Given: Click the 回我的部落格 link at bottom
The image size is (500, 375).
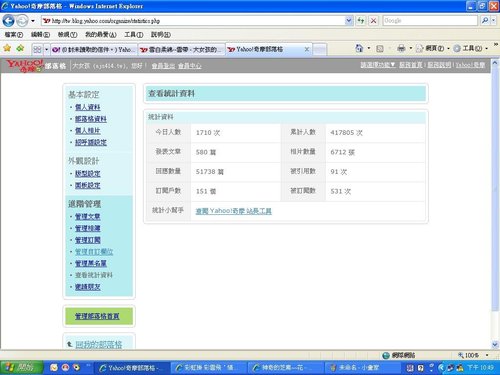Looking at the screenshot, I should (99, 344).
